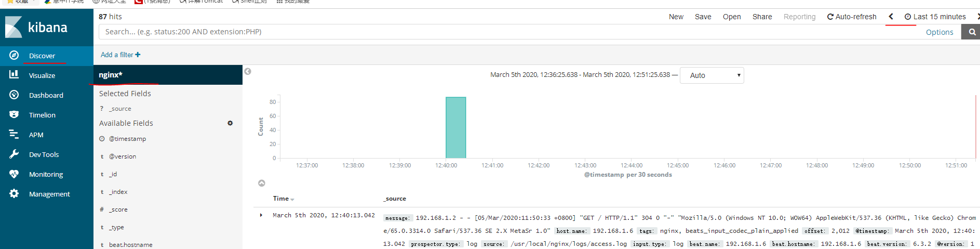The image size is (980, 249).
Task: Go to the APM label in sidebar
Action: point(36,135)
